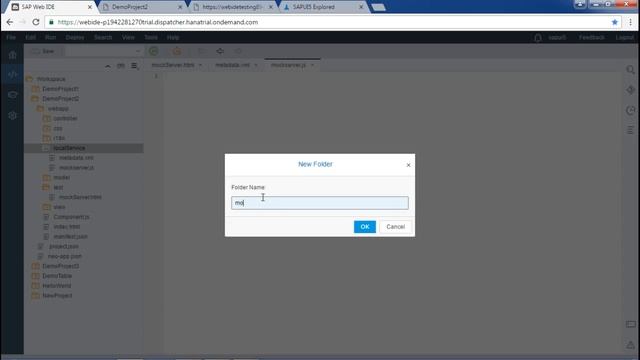Click the Logout link in top bar
The width and height of the screenshot is (640, 360).
point(624,37)
